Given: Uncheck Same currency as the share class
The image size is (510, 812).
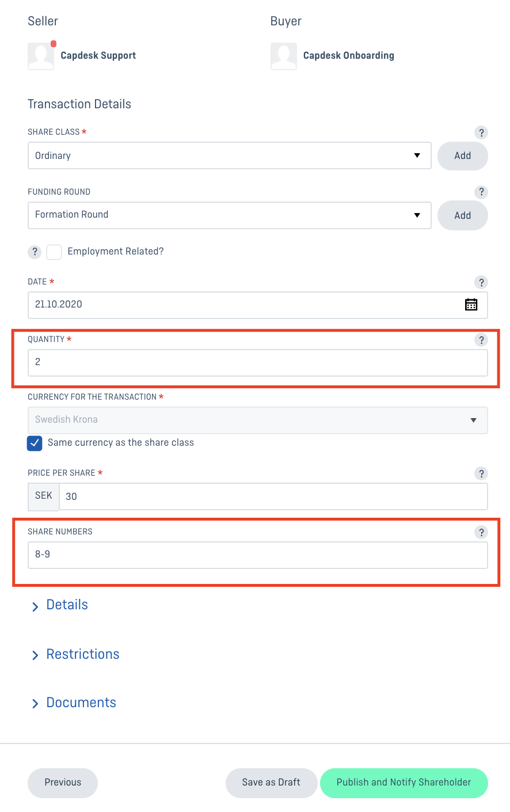Looking at the screenshot, I should [x=35, y=443].
